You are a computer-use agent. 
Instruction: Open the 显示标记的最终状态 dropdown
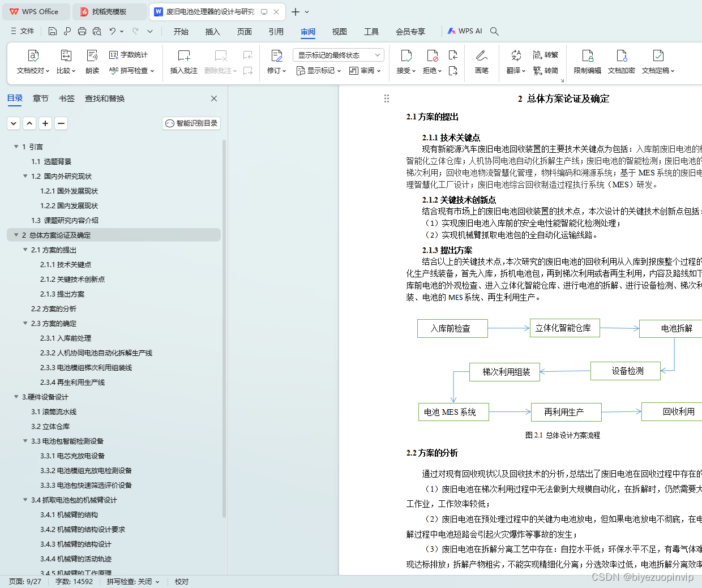click(x=339, y=55)
